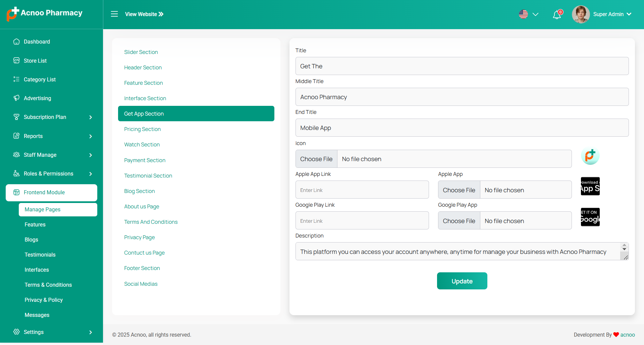Open the notification bell

pyautogui.click(x=557, y=15)
